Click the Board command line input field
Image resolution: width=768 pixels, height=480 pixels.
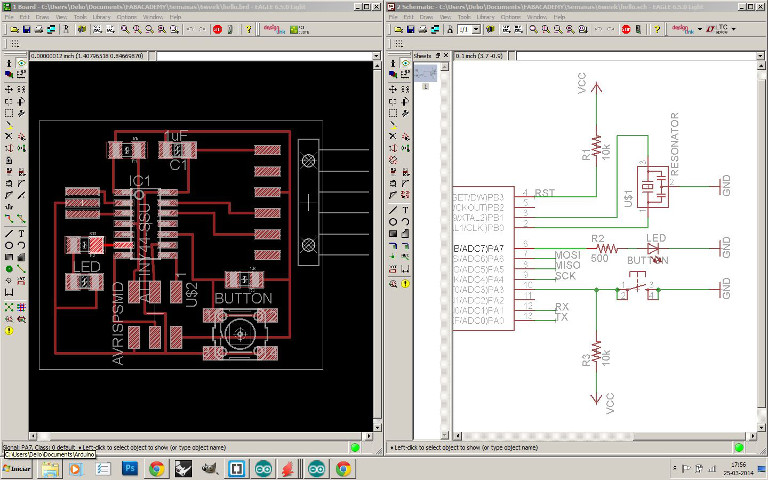click(x=264, y=56)
